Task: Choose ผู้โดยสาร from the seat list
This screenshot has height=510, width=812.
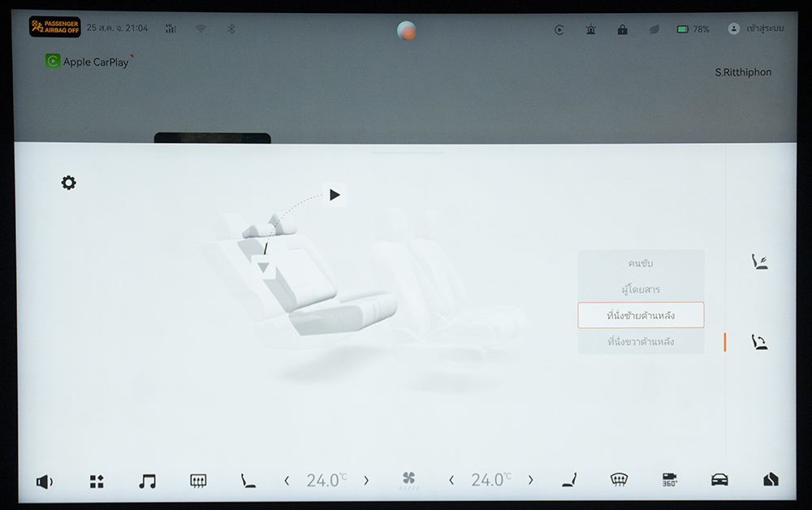Action: pyautogui.click(x=641, y=289)
